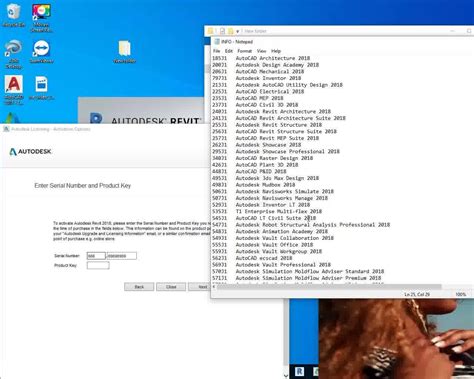The image size is (474, 379).
Task: Click the line AutoCAD Raster Design 2018
Action: tap(262, 158)
